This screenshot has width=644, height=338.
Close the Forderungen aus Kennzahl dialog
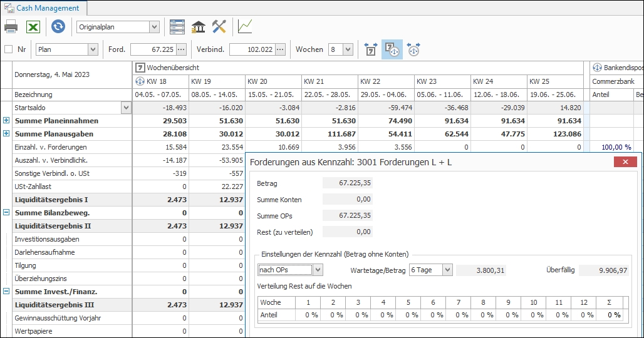[625, 162]
